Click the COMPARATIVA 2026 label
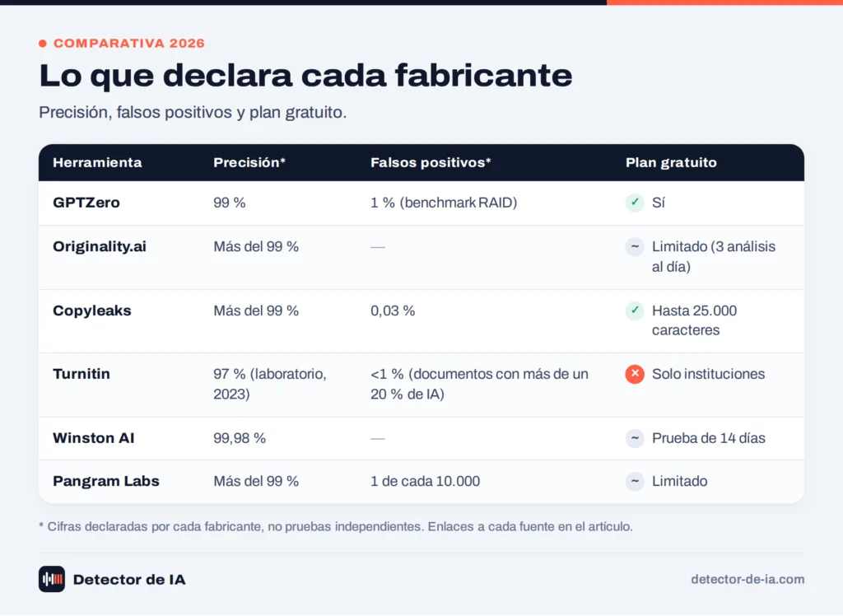The height and width of the screenshot is (616, 843). [129, 44]
